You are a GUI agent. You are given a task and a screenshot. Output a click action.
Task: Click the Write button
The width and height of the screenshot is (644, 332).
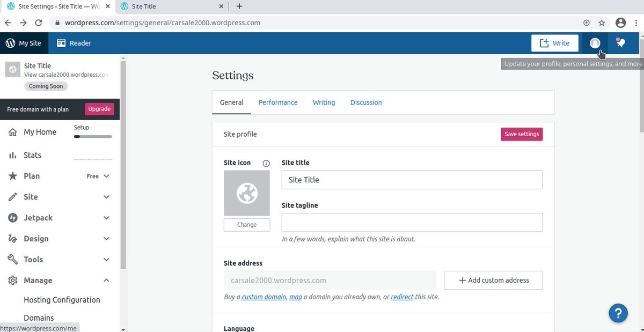(555, 43)
